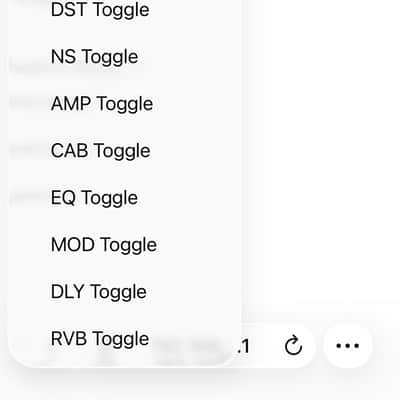Click the circular refresh arrow icon
This screenshot has width=400, height=400.
[x=293, y=346]
